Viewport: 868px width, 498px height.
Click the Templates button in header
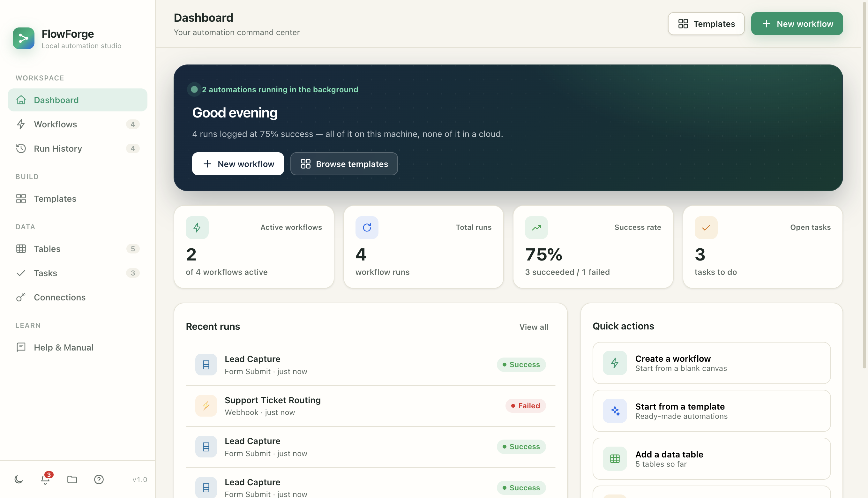[706, 24]
